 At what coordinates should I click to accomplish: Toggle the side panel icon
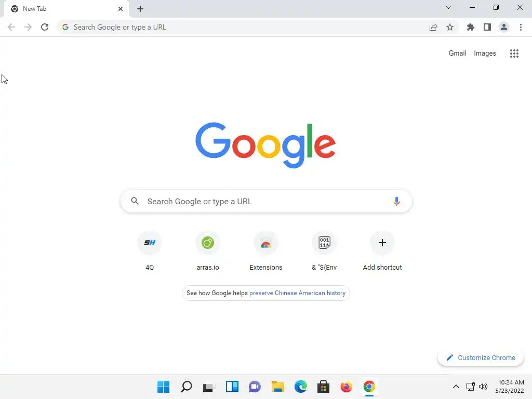click(487, 27)
